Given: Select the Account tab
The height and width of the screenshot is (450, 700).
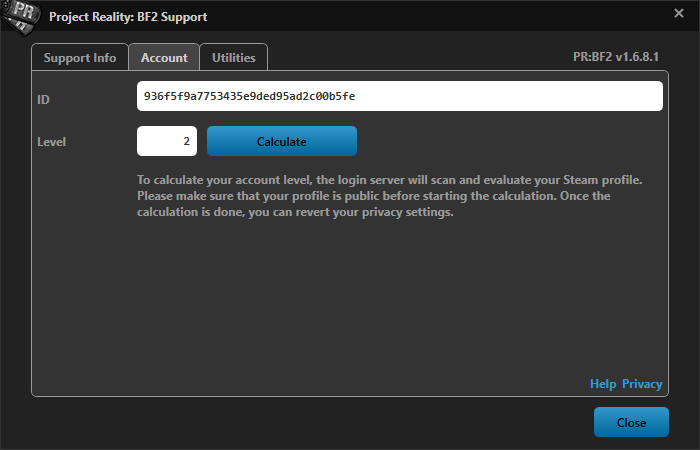Looking at the screenshot, I should tap(164, 58).
